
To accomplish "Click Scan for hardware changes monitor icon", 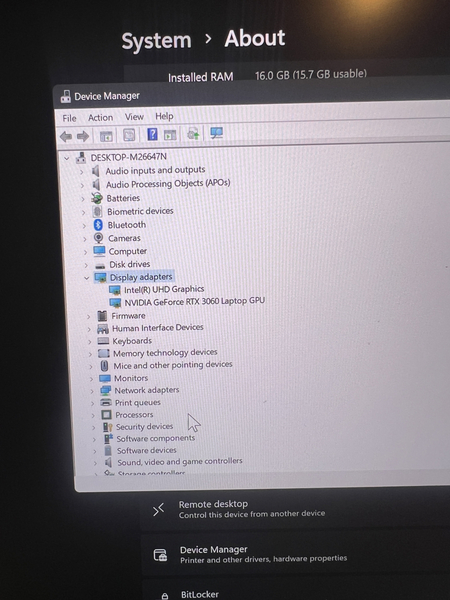I will [216, 133].
